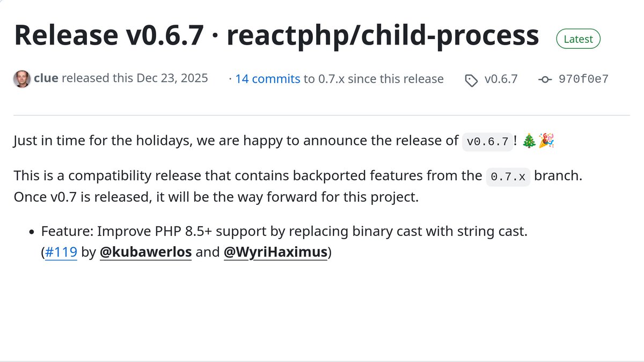Open the 14 commits comparison link
The image size is (644, 362).
[267, 79]
